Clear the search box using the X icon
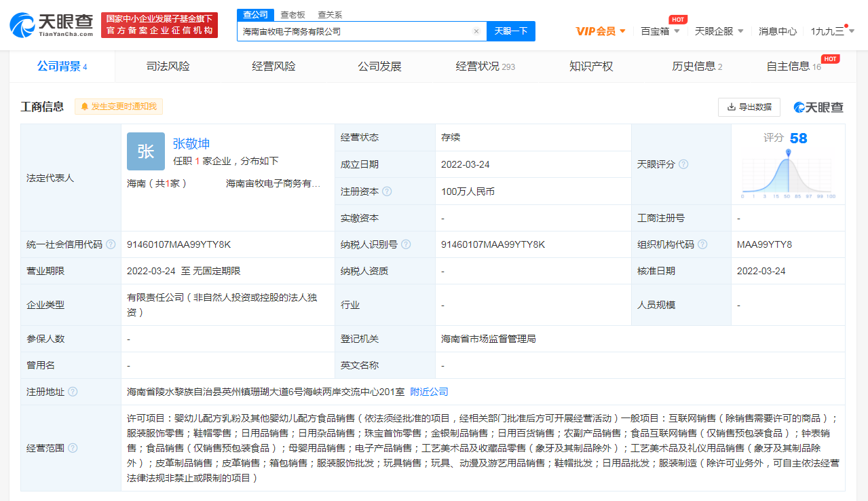Image resolution: width=868 pixels, height=501 pixels. coord(476,31)
